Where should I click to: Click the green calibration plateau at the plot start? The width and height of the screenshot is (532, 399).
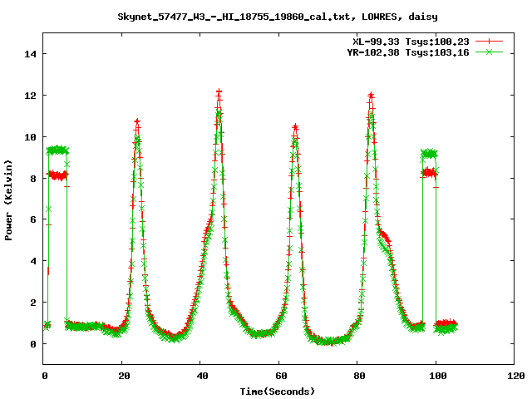[57, 150]
